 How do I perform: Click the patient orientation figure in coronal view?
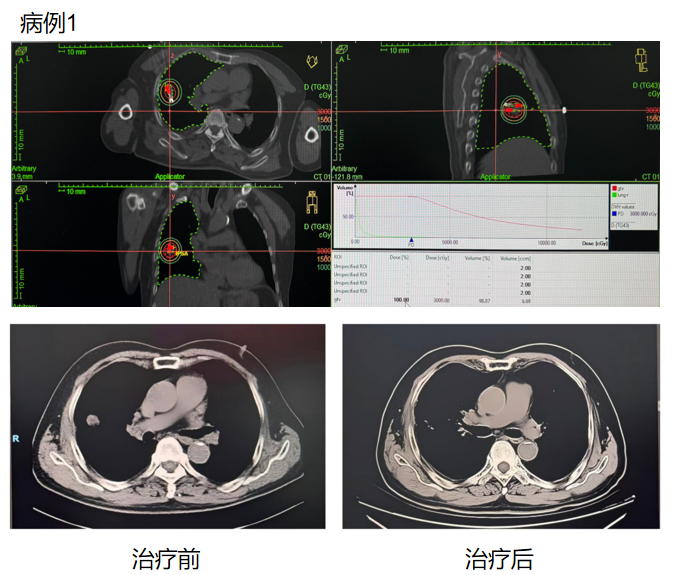point(311,204)
